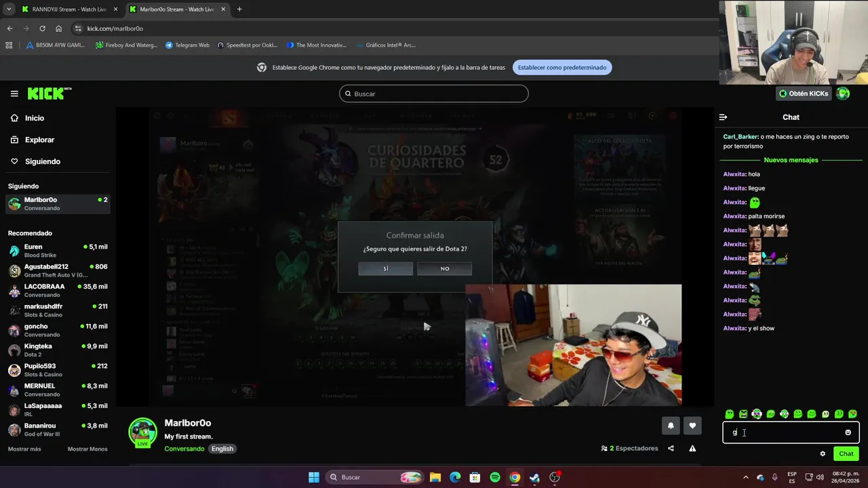Open recommended channel Agustabell212
Image resolution: width=868 pixels, height=488 pixels.
(58, 270)
